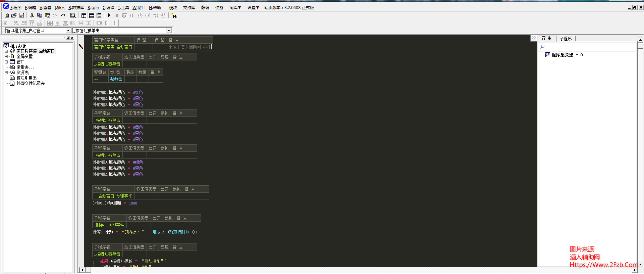
Task: Click the make same height icon
Action: 107,23
